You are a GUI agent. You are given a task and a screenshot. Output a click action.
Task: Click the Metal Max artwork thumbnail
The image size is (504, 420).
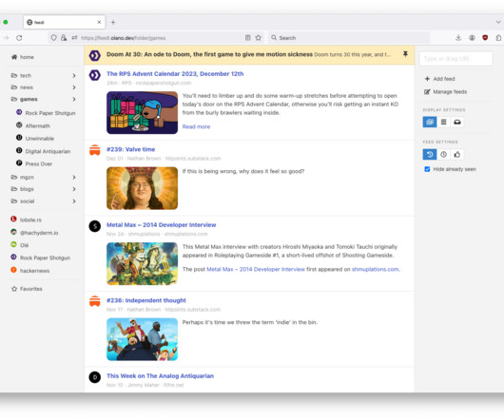[x=142, y=263]
